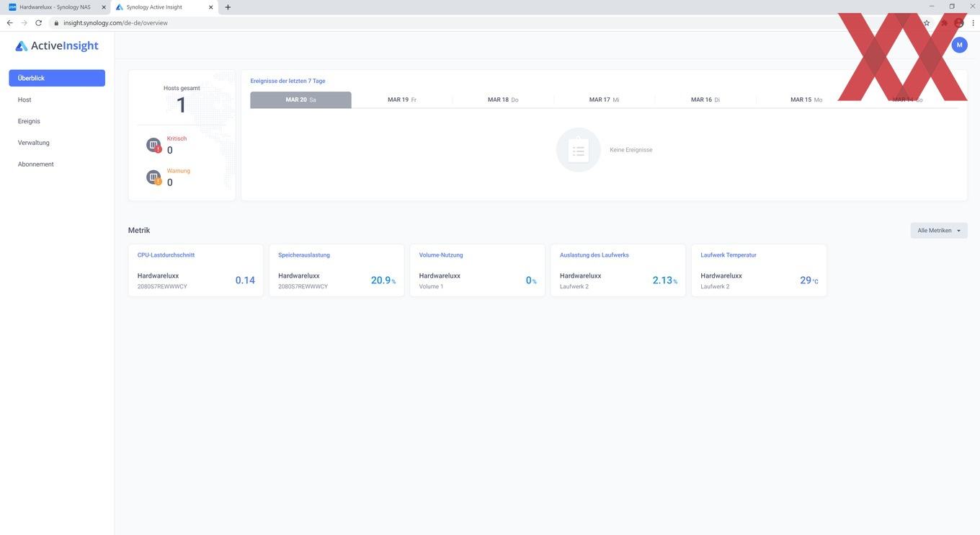Image resolution: width=980 pixels, height=535 pixels.
Task: Click the Keine Ereignisse placeholder text
Action: pos(631,150)
